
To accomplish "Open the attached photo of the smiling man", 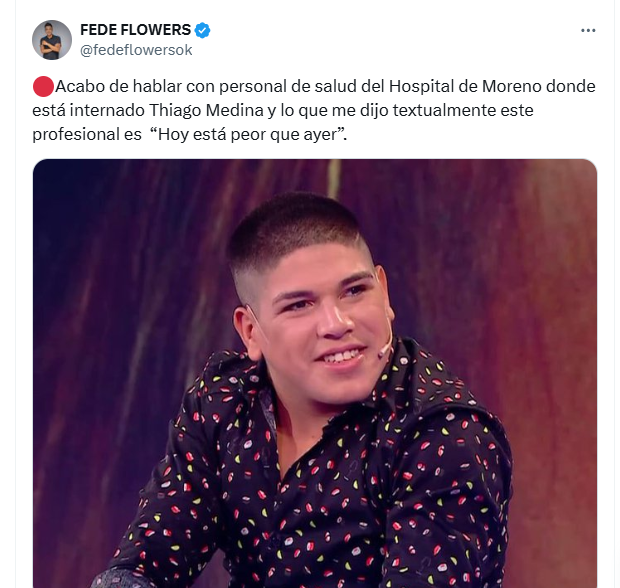I will click(315, 373).
